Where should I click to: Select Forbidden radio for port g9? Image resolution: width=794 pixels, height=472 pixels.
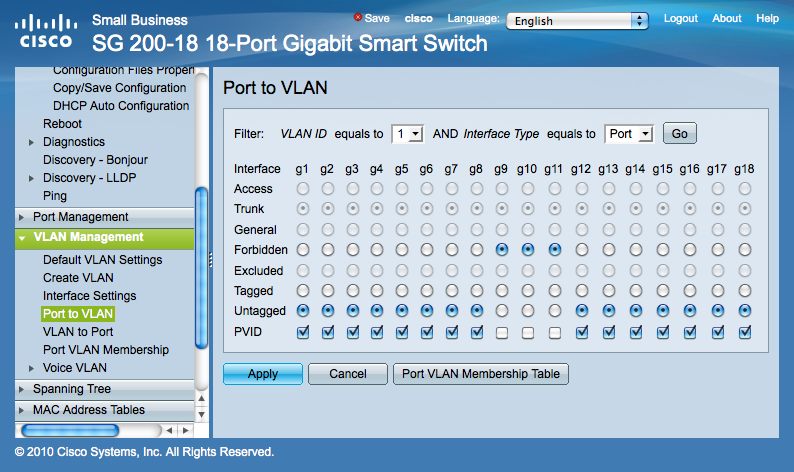502,250
